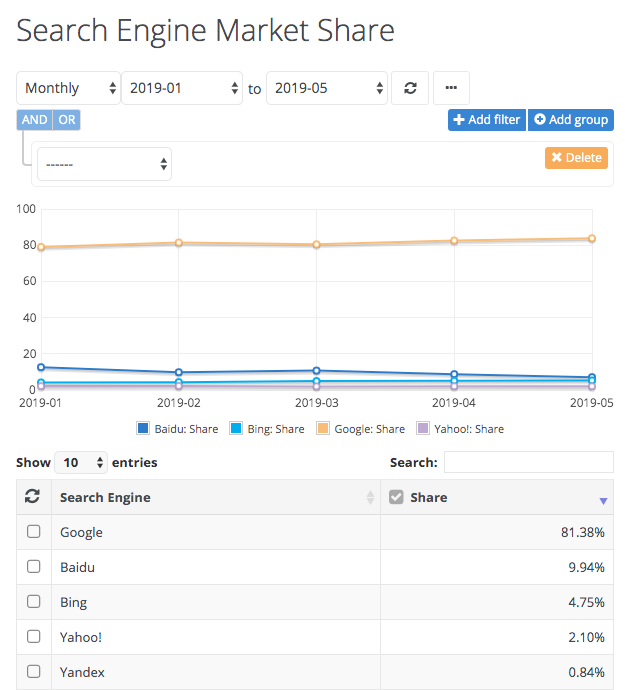The image size is (625, 690).
Task: Click the Add filter button
Action: pos(487,120)
